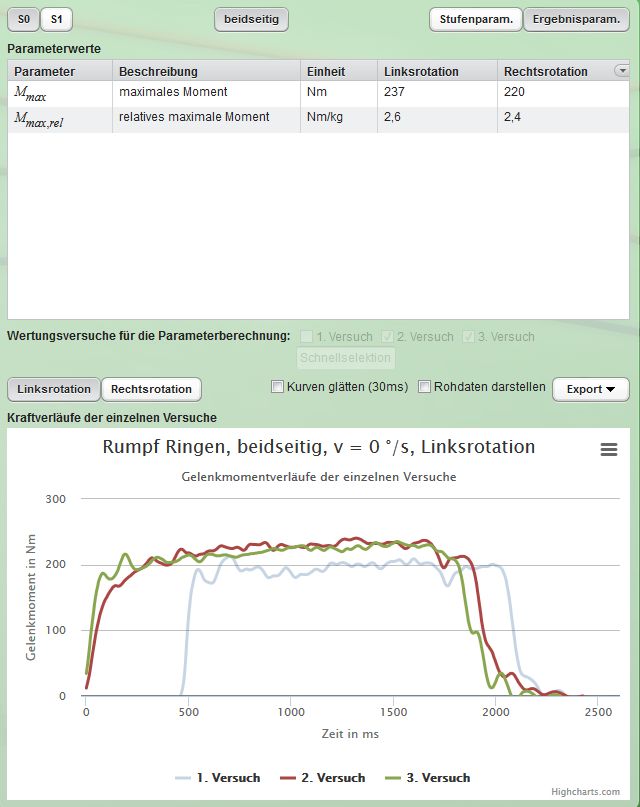This screenshot has height=807, width=640.
Task: Switch to the Linksrotation tab
Action: pos(54,389)
